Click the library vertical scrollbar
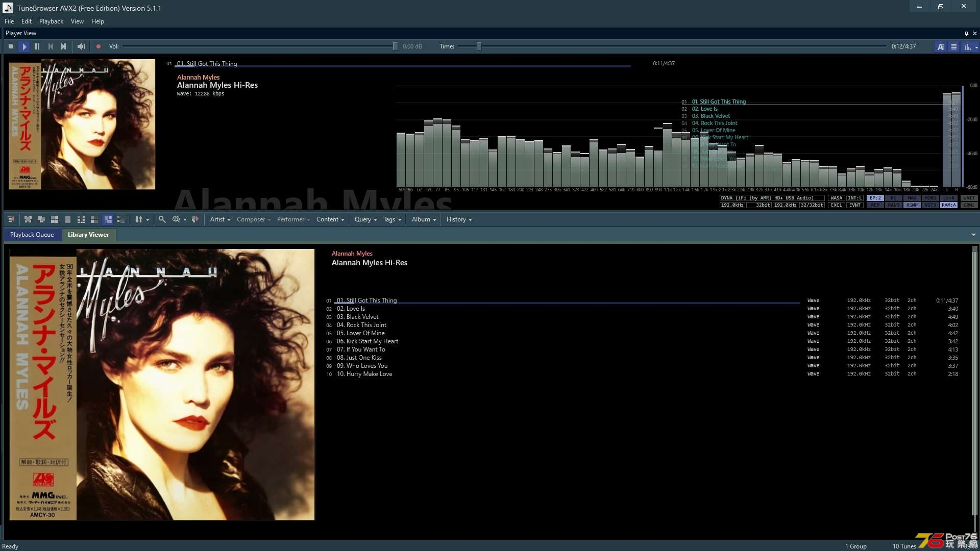Image resolution: width=980 pixels, height=551 pixels. click(x=974, y=383)
